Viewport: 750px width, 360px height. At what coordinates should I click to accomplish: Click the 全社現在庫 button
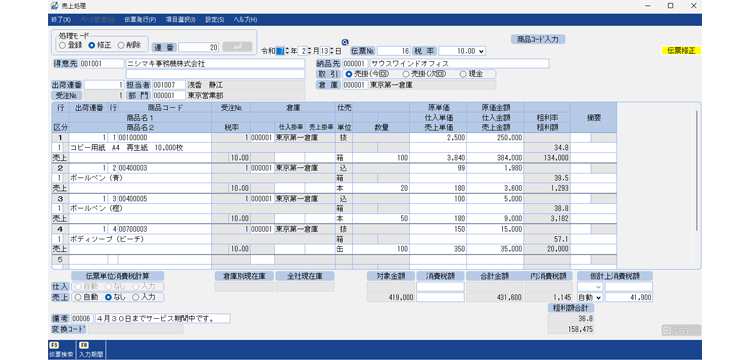pos(305,276)
